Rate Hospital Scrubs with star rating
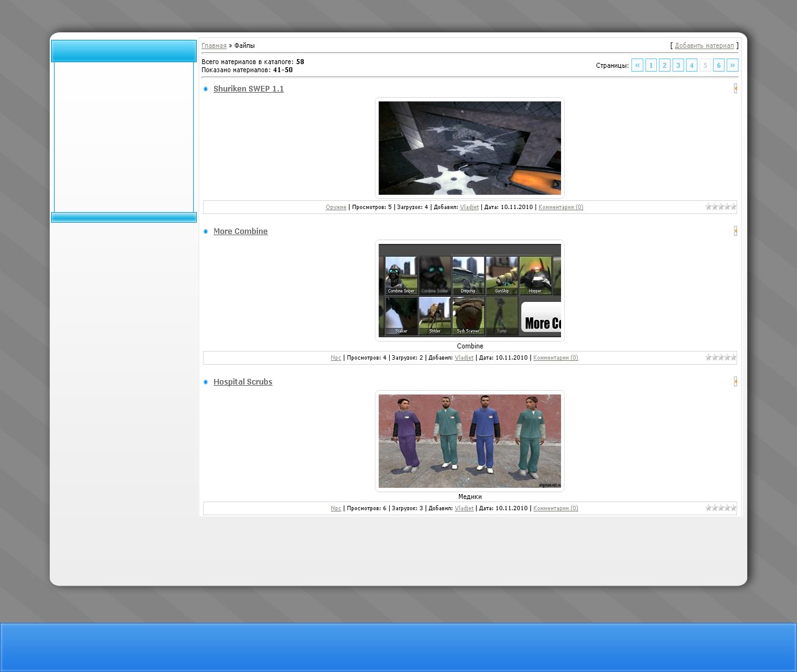797x672 pixels. click(720, 508)
